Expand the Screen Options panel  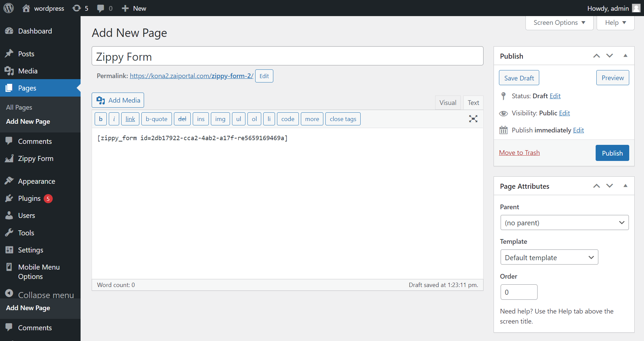(x=559, y=22)
